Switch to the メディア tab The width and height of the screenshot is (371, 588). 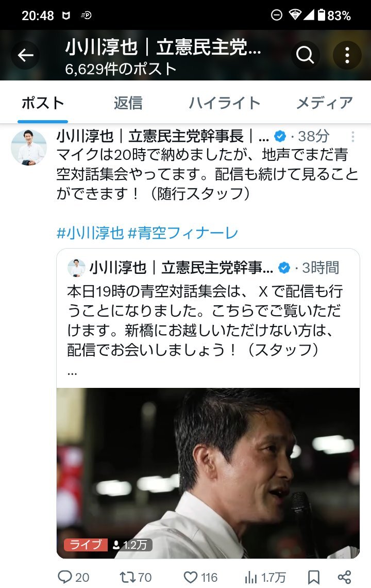click(x=325, y=103)
